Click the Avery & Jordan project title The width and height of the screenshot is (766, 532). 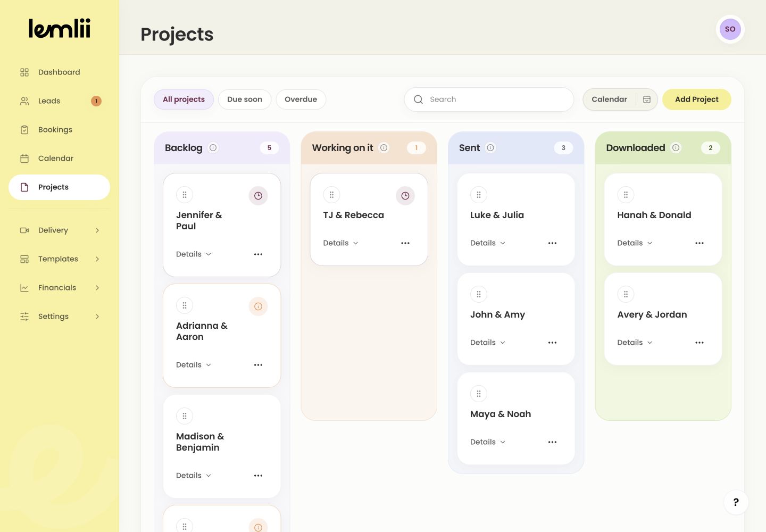click(652, 314)
